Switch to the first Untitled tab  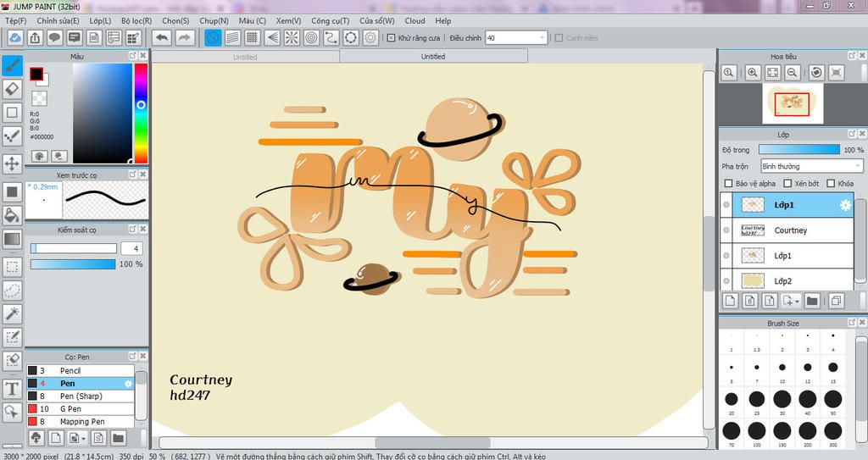(x=245, y=57)
